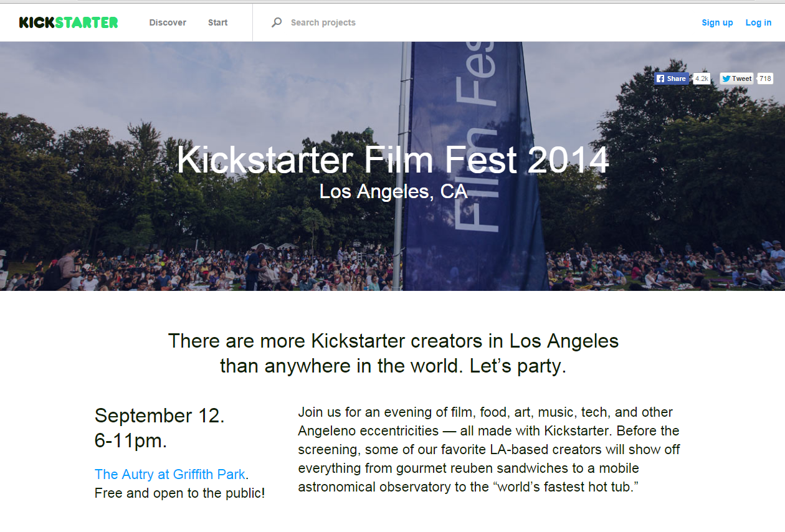Click the tweet count bubble showing 718

pyautogui.click(x=765, y=78)
